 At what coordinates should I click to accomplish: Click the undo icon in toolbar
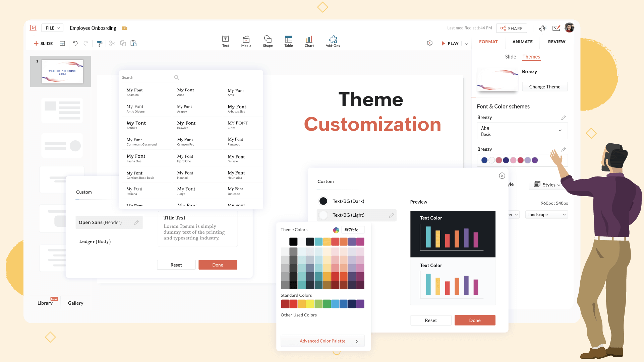pyautogui.click(x=76, y=43)
